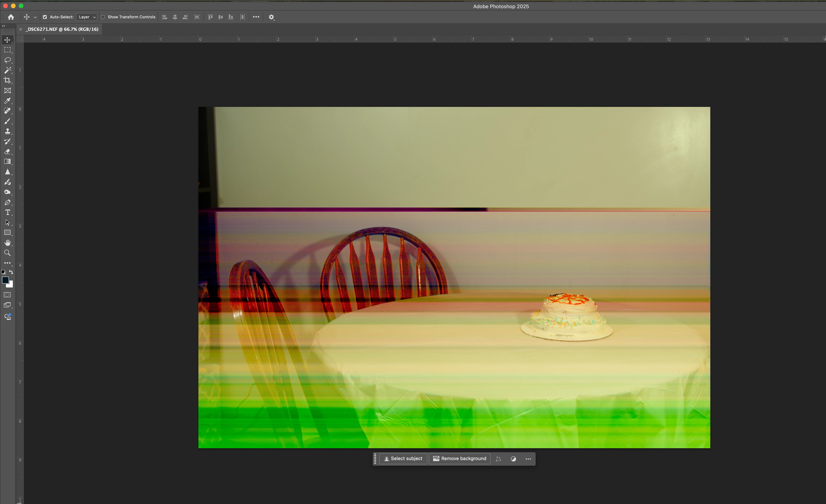Open the Auto-Select Layer dropdown
826x504 pixels.
coord(87,17)
